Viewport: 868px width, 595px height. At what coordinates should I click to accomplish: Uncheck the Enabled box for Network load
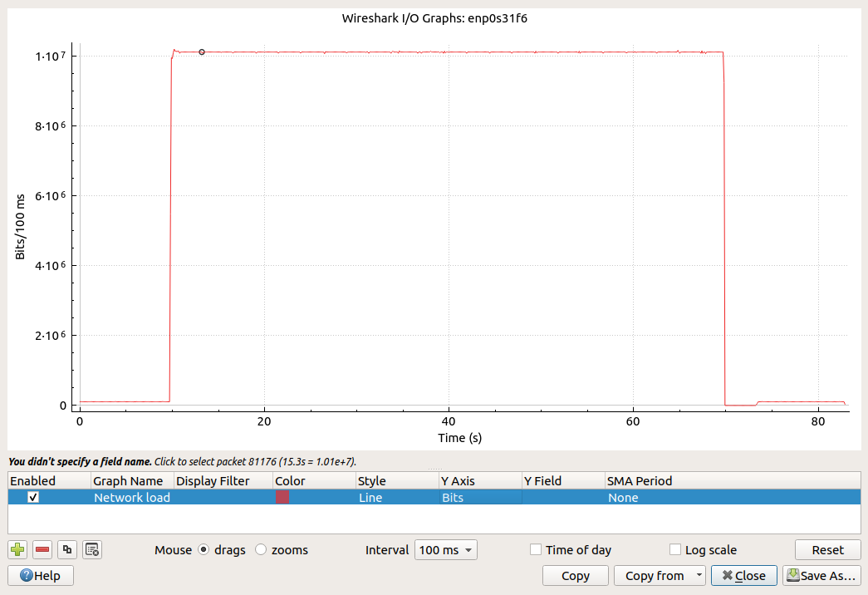pyautogui.click(x=33, y=497)
